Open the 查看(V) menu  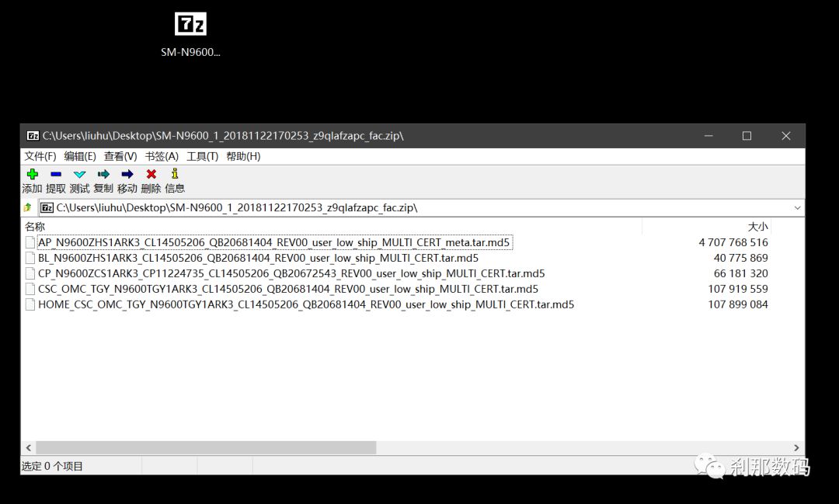[120, 156]
